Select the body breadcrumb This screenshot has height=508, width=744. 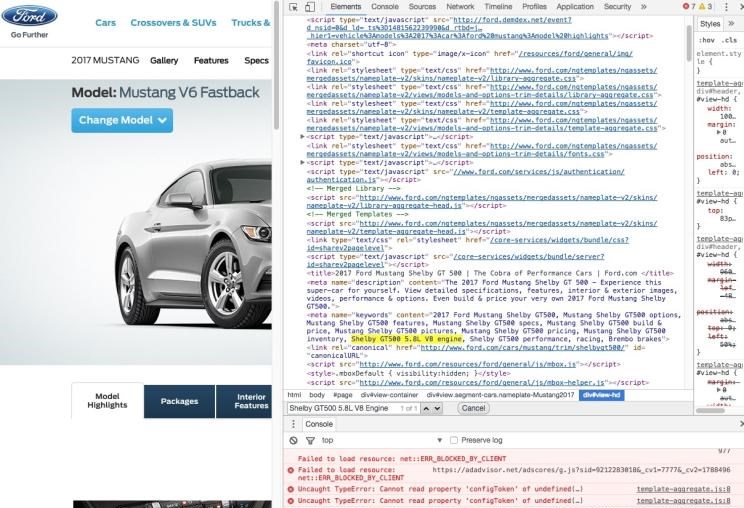pyautogui.click(x=317, y=395)
